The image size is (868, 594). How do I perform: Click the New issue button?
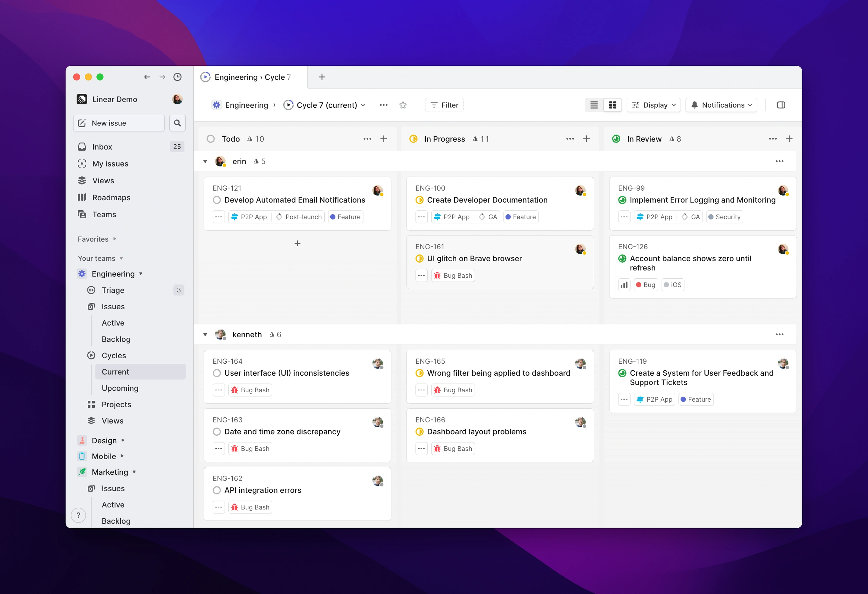click(119, 123)
